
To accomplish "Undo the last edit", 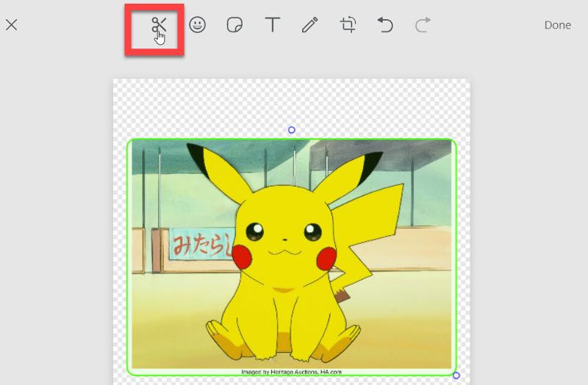I will point(385,25).
